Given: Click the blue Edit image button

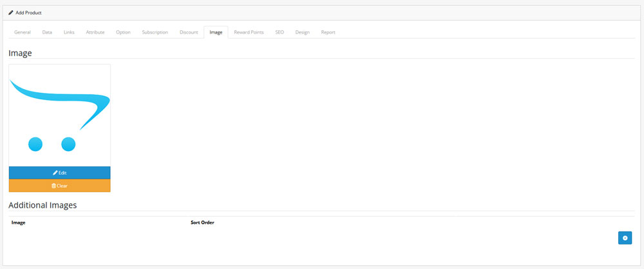Looking at the screenshot, I should click(59, 173).
